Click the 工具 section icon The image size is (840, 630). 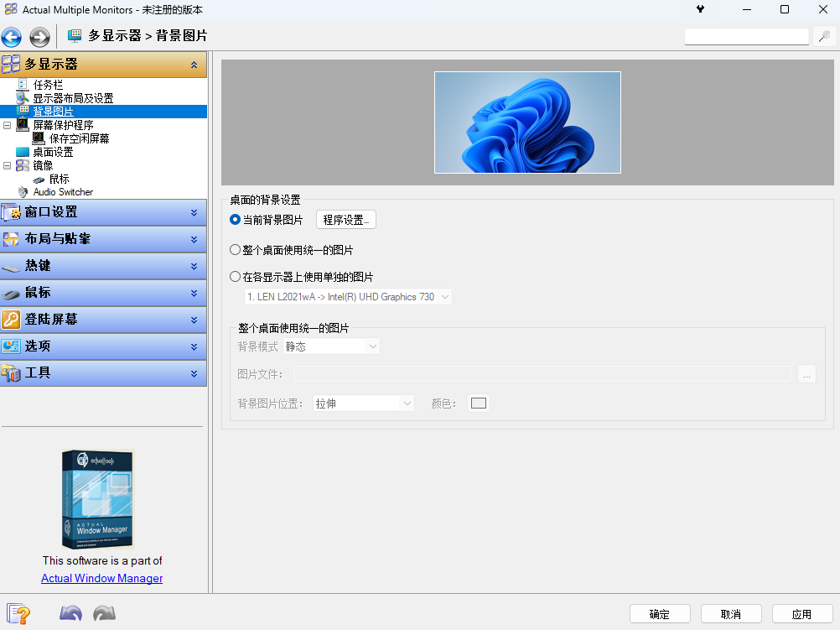click(x=11, y=373)
